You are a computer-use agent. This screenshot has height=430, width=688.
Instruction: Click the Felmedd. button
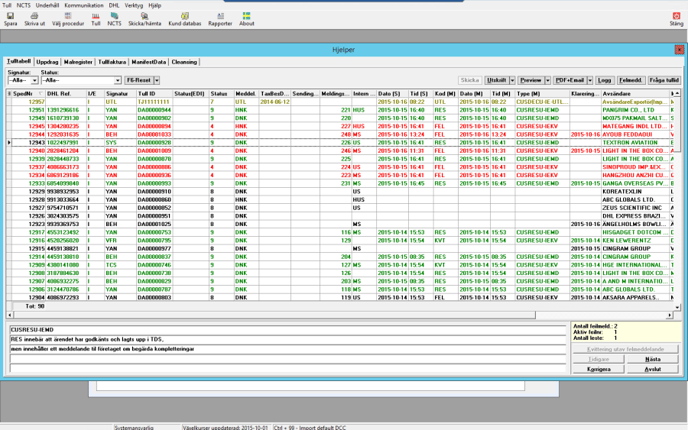point(631,80)
